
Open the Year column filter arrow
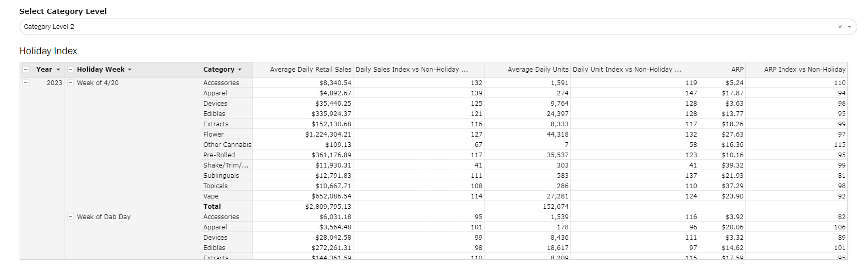pyautogui.click(x=58, y=70)
